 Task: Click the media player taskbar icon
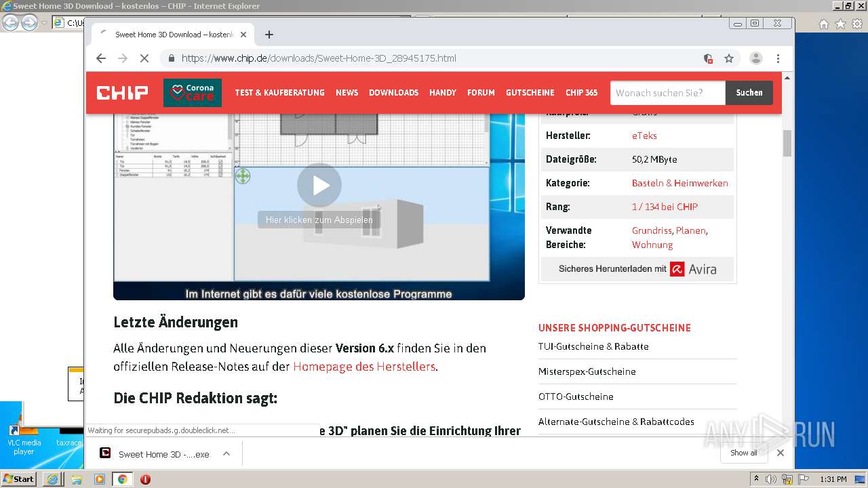point(100,479)
